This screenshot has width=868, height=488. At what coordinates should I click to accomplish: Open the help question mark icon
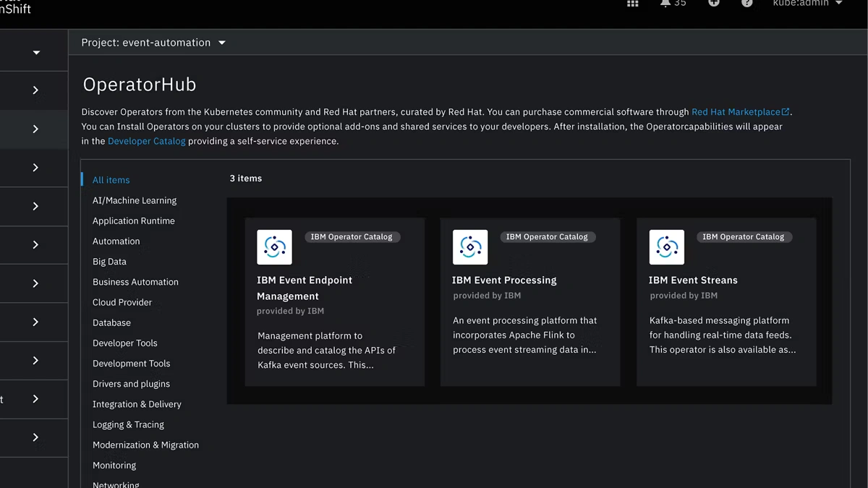tap(747, 4)
